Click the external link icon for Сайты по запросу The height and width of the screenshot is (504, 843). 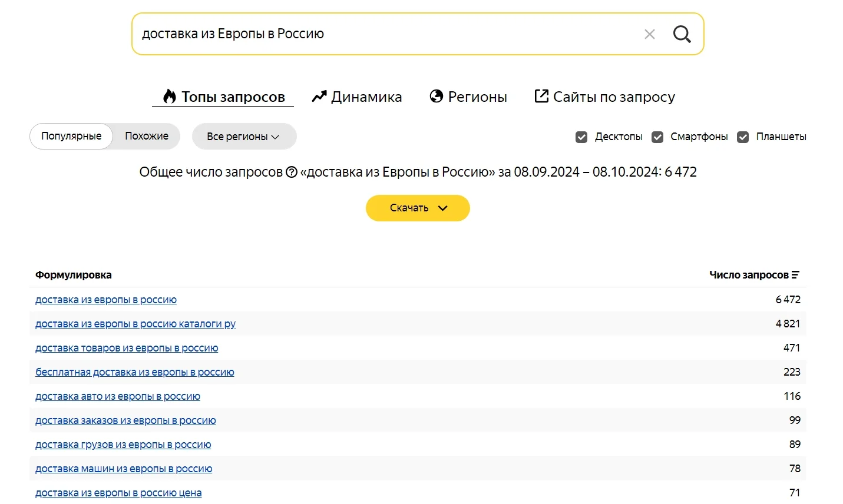coord(541,96)
